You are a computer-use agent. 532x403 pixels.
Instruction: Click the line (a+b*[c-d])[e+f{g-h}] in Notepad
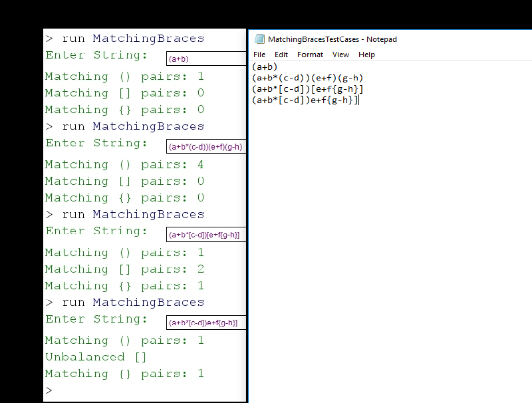coord(306,88)
